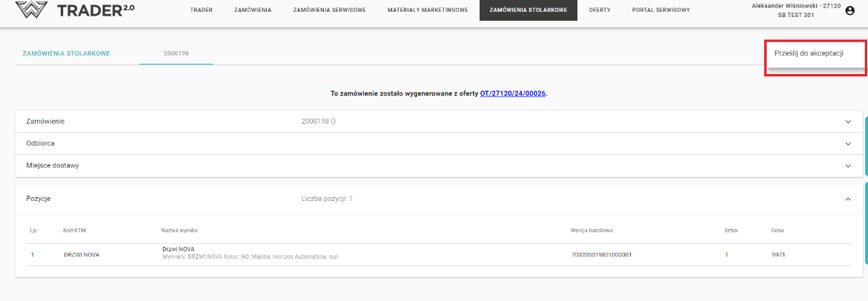The height and width of the screenshot is (301, 868).
Task: Select Materiały marketingowe menu item
Action: pyautogui.click(x=428, y=10)
